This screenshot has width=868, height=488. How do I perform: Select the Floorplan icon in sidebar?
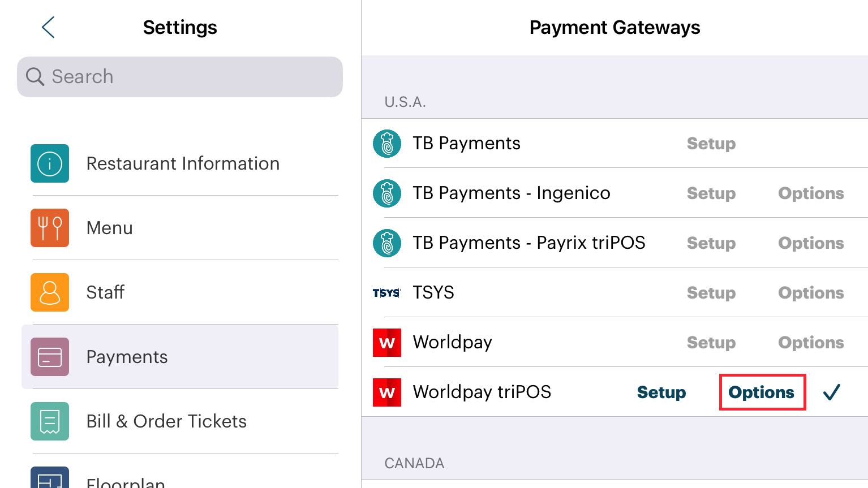click(x=50, y=481)
